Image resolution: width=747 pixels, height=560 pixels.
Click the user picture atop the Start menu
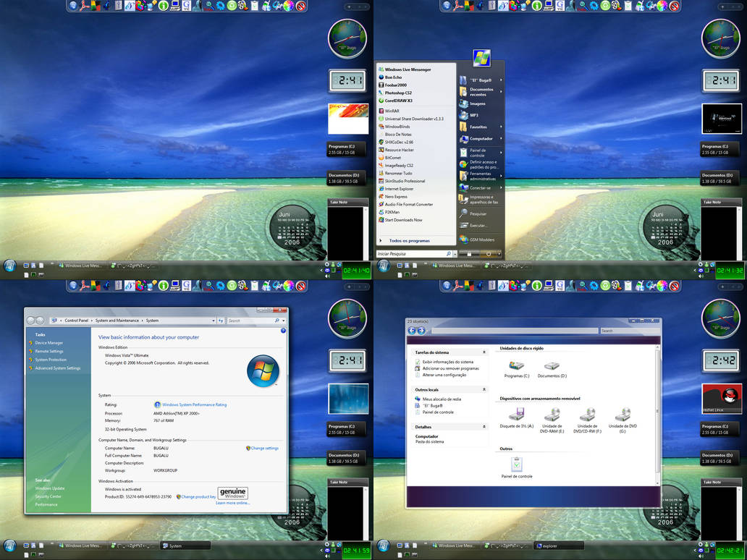click(481, 58)
